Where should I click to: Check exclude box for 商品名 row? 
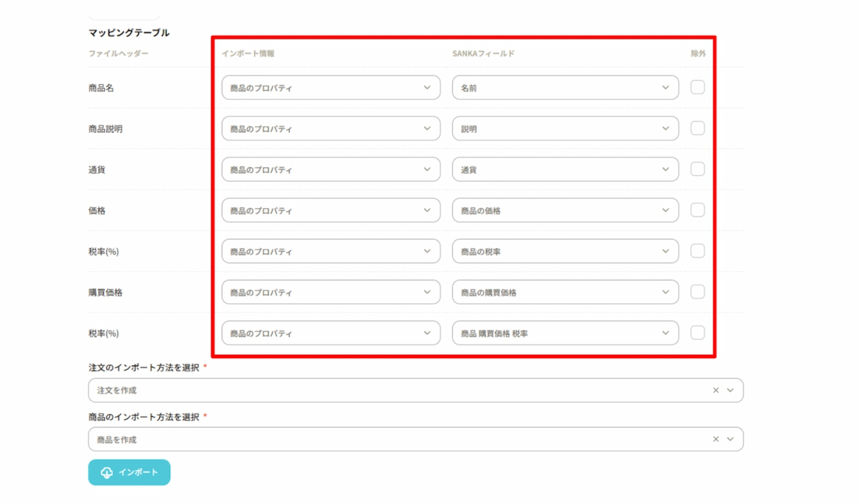[x=697, y=87]
